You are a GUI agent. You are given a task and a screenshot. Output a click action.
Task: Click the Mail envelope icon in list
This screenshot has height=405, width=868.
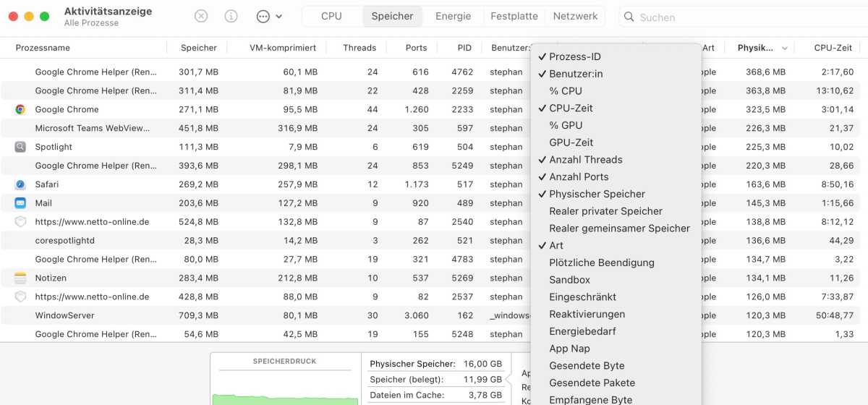[20, 203]
